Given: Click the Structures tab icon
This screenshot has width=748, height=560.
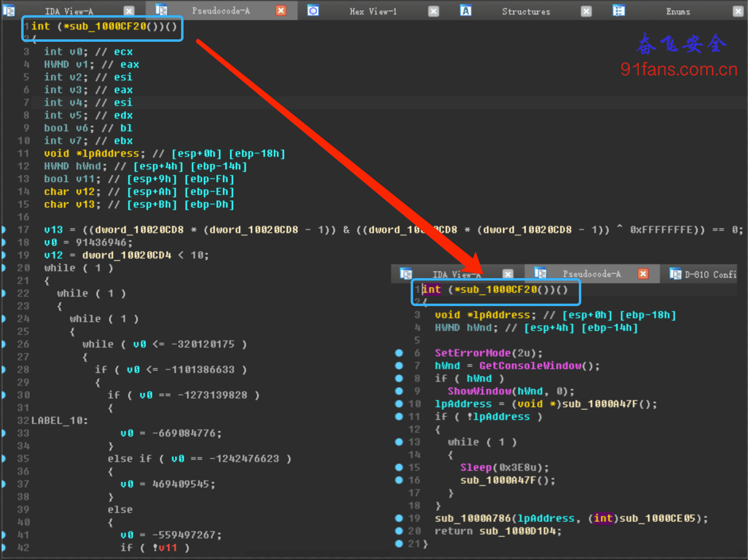Looking at the screenshot, I should tap(466, 10).
